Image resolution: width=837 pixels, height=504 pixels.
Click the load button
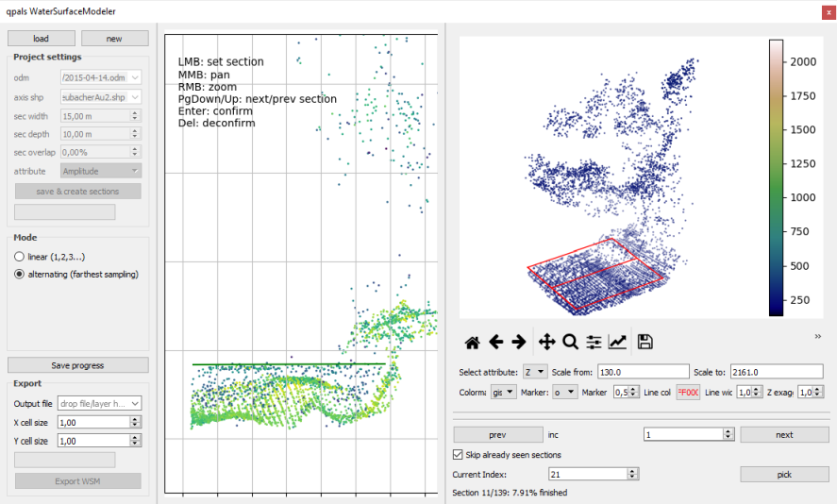(x=41, y=39)
